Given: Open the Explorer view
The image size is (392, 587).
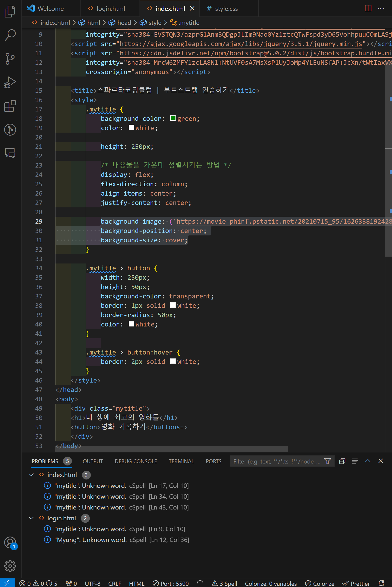Looking at the screenshot, I should click(10, 11).
